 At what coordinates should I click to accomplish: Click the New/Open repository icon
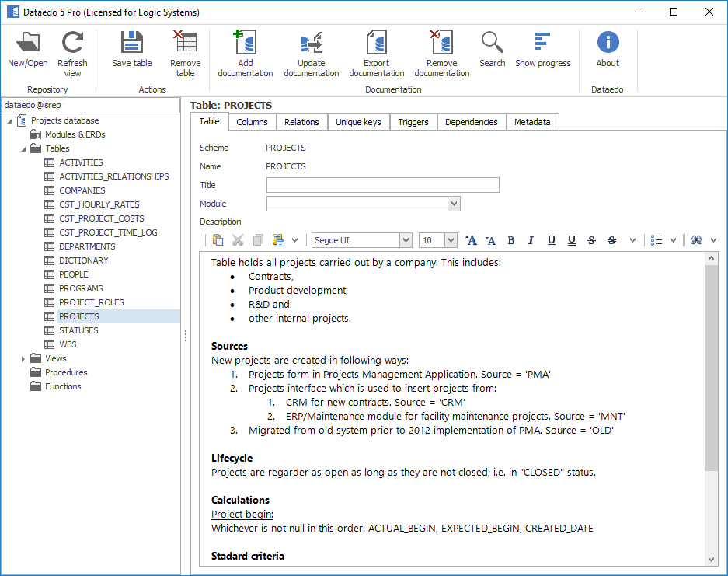(28, 44)
